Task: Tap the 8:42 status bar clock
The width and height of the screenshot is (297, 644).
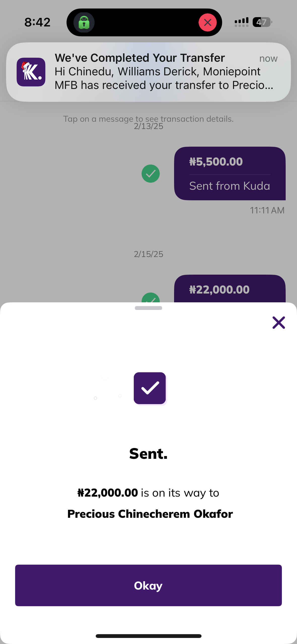Action: [x=37, y=22]
